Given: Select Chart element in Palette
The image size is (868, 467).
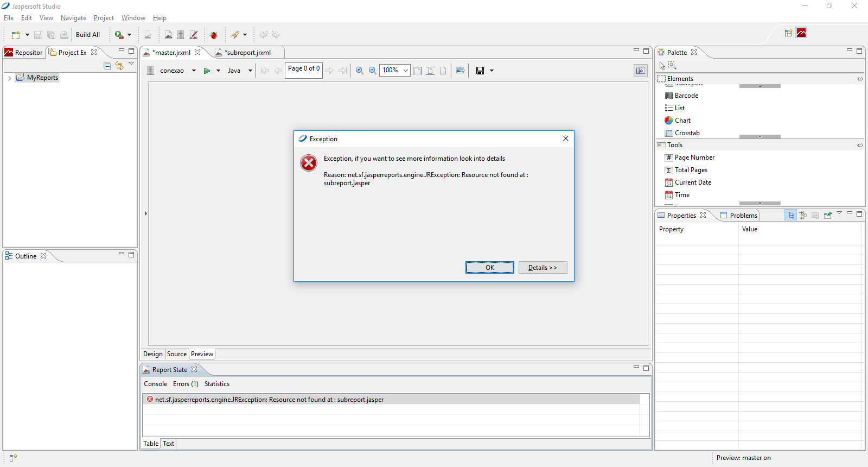Looking at the screenshot, I should [x=678, y=121].
